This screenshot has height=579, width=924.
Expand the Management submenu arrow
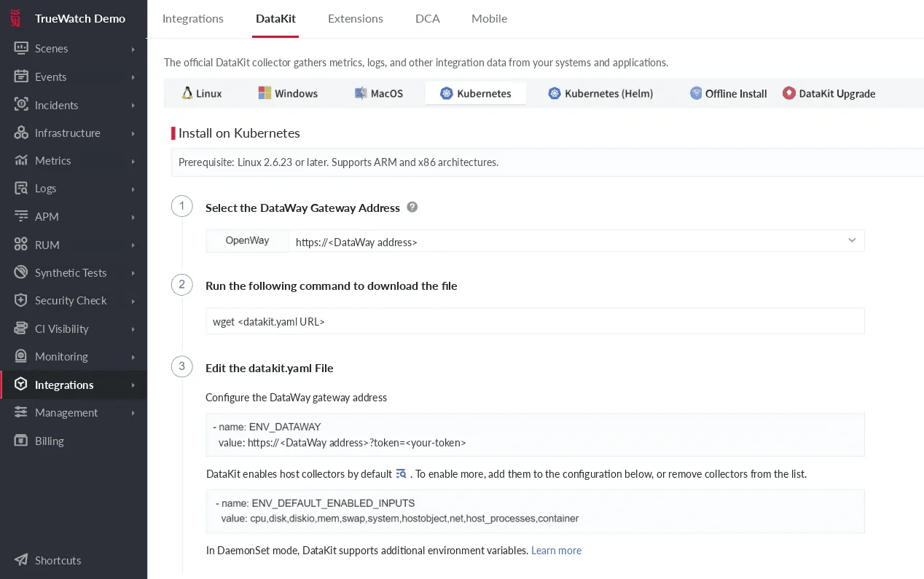tap(133, 412)
